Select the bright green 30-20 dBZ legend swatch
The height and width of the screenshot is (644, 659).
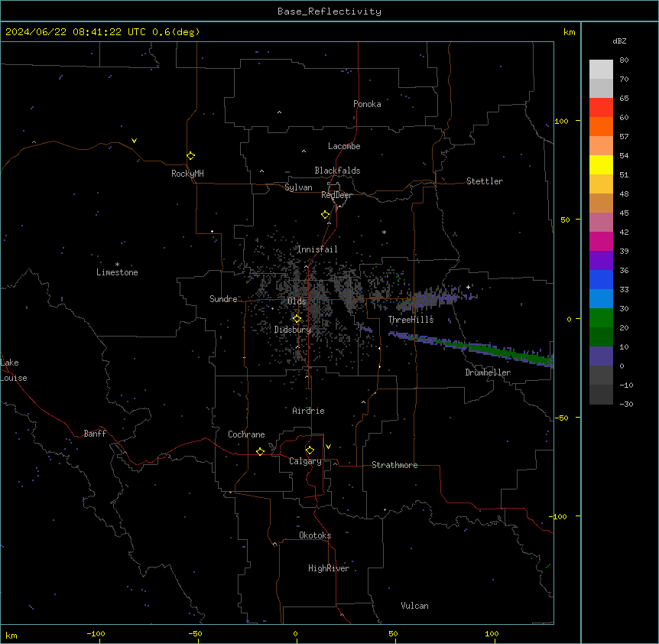point(601,318)
